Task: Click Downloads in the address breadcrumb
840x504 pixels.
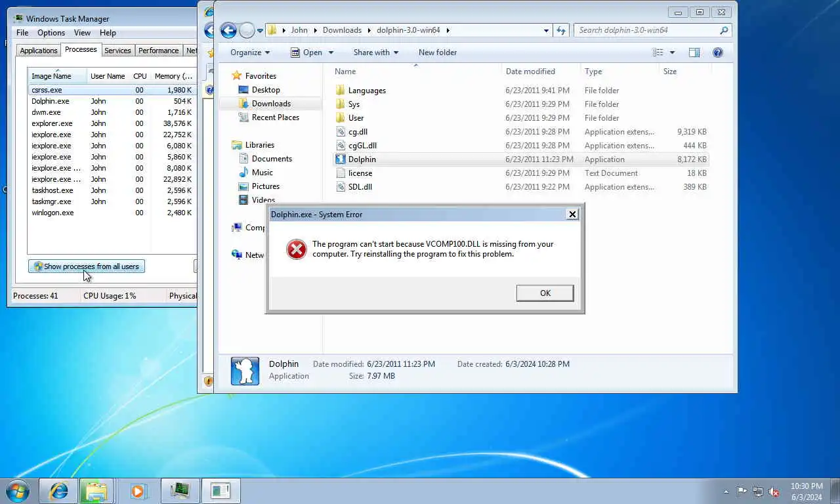Action: [x=342, y=30]
